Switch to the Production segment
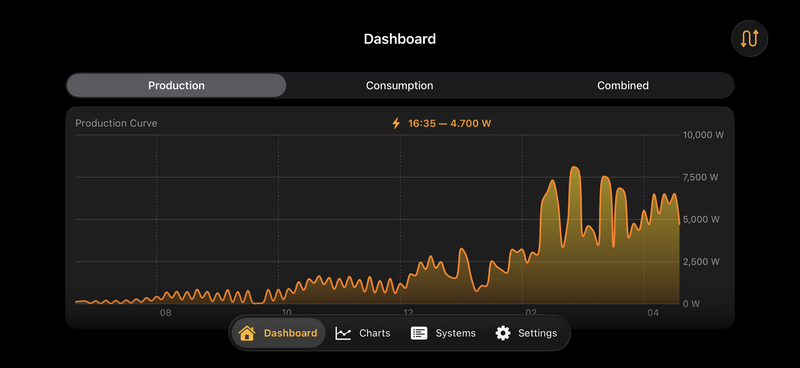The height and width of the screenshot is (368, 800). click(x=176, y=85)
